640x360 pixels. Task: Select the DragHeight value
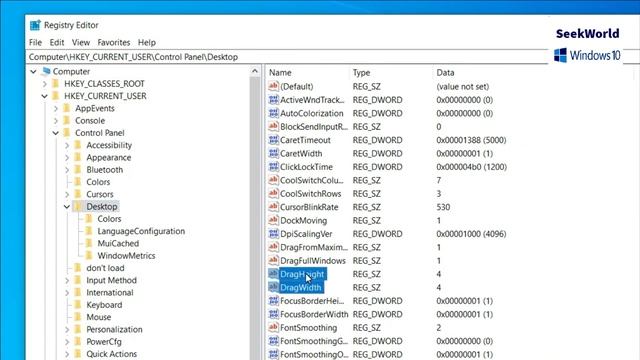302,274
